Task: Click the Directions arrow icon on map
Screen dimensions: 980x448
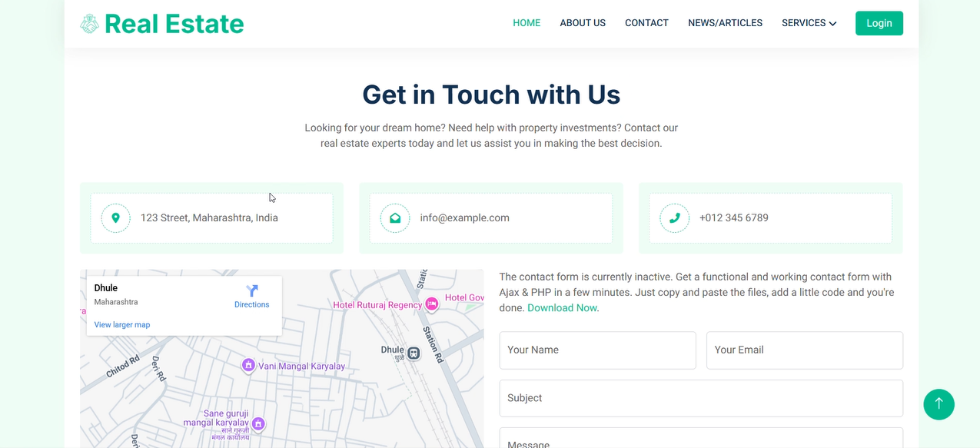Action: tap(252, 290)
